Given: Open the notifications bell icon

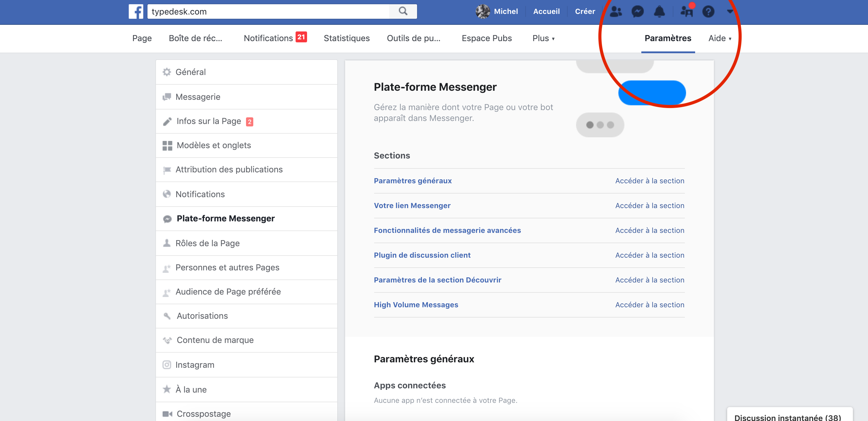Looking at the screenshot, I should click(659, 11).
